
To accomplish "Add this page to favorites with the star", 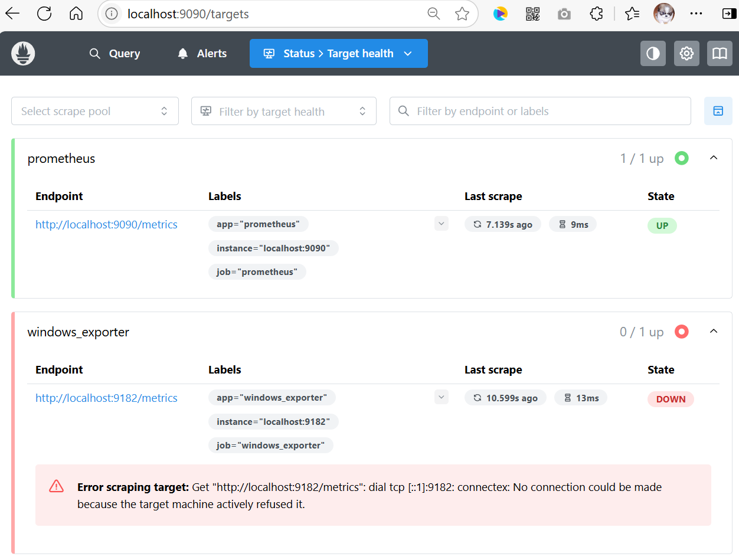I will [462, 14].
